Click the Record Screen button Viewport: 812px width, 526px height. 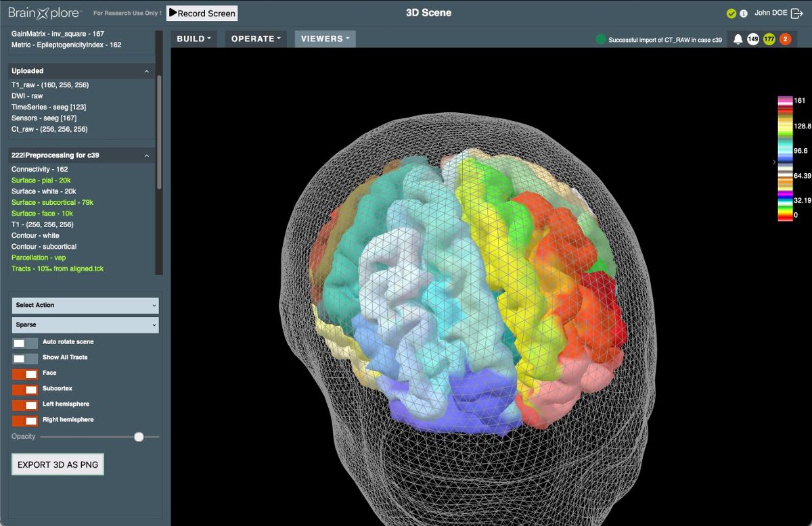202,13
